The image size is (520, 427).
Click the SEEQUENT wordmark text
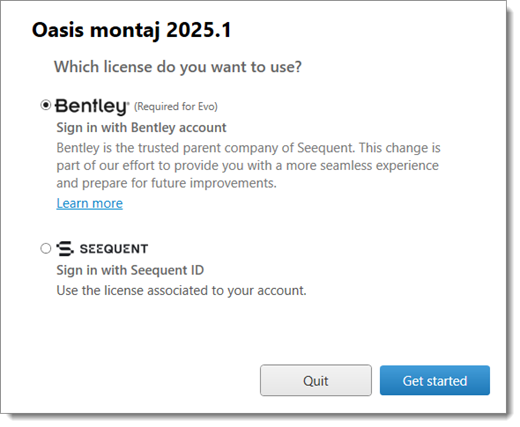coord(114,249)
